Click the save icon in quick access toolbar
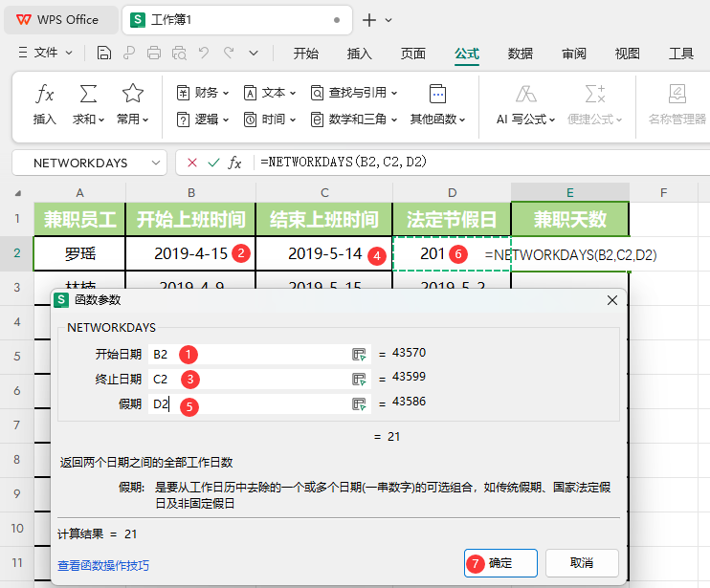 [104, 54]
